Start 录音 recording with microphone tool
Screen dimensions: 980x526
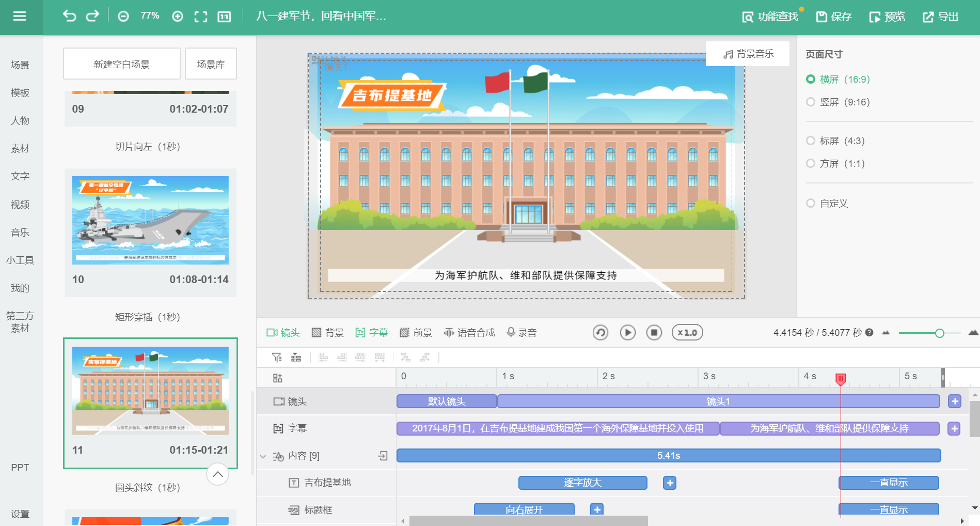(x=521, y=332)
